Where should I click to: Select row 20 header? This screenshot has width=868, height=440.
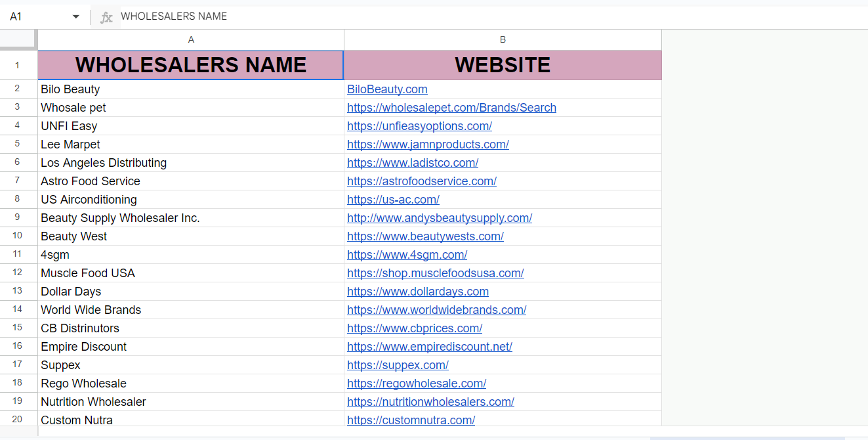click(18, 419)
